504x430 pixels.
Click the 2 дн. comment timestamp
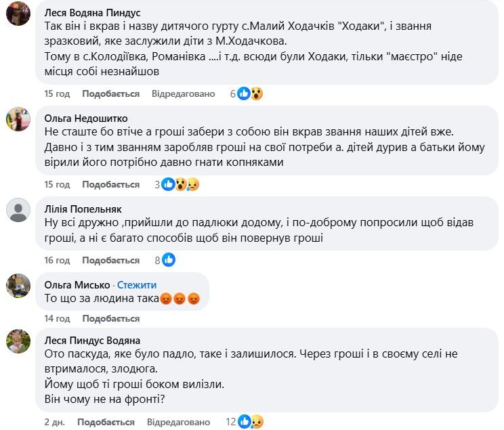pyautogui.click(x=54, y=422)
